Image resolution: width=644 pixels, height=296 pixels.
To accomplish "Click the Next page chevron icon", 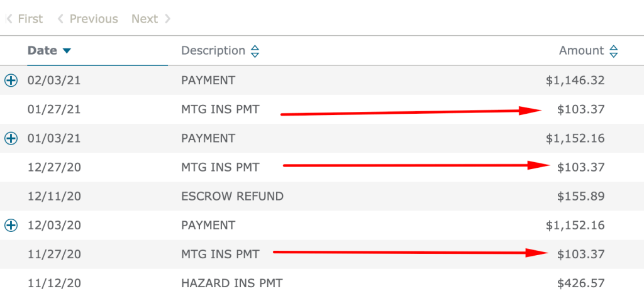I will [167, 19].
